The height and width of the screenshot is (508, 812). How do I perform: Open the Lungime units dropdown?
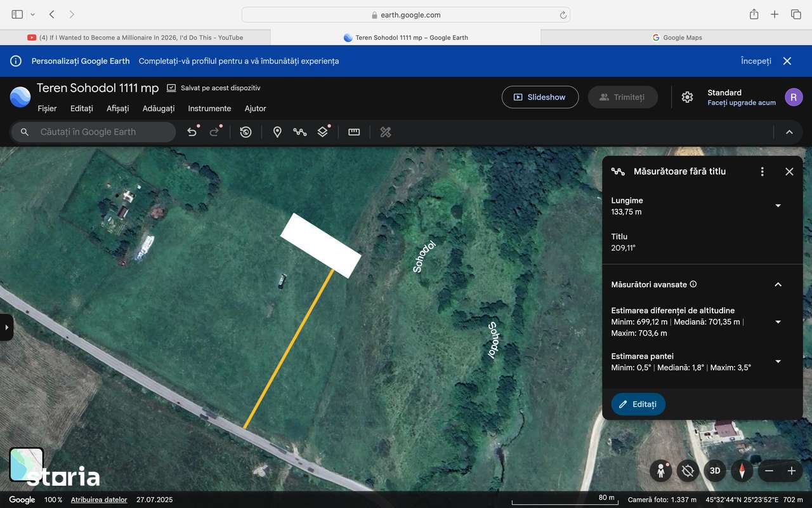778,206
